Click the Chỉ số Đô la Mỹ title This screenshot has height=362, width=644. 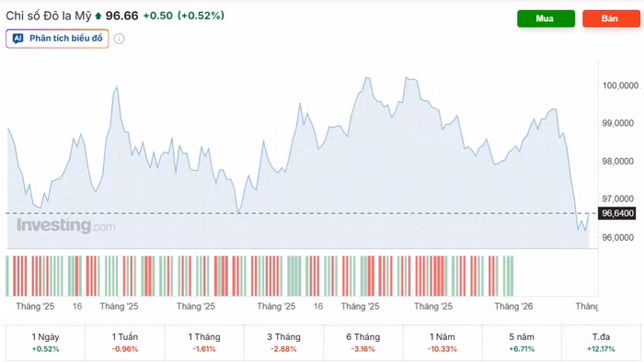pos(49,16)
